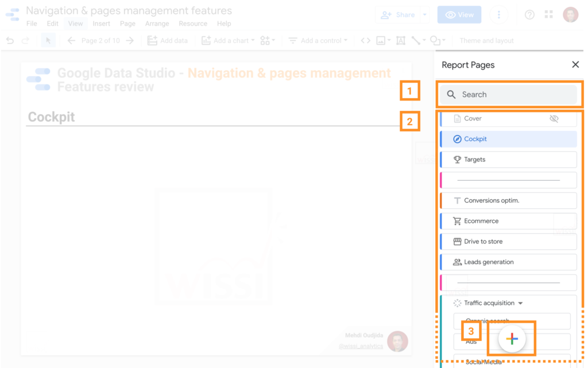Click the storefront icon beside Drive to store
Viewport: 588px width, 368px height.
457,242
